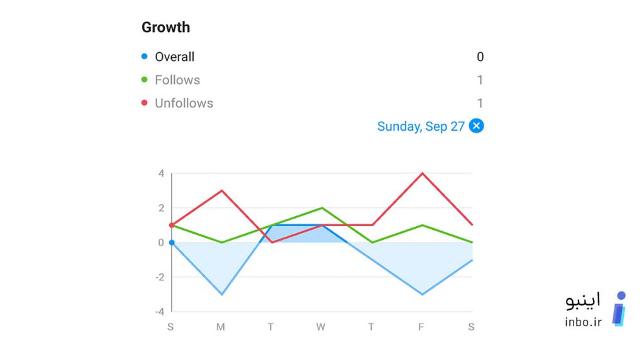Image resolution: width=644 pixels, height=343 pixels.
Task: Select Friday (F) on the chart axis
Action: [x=421, y=327]
